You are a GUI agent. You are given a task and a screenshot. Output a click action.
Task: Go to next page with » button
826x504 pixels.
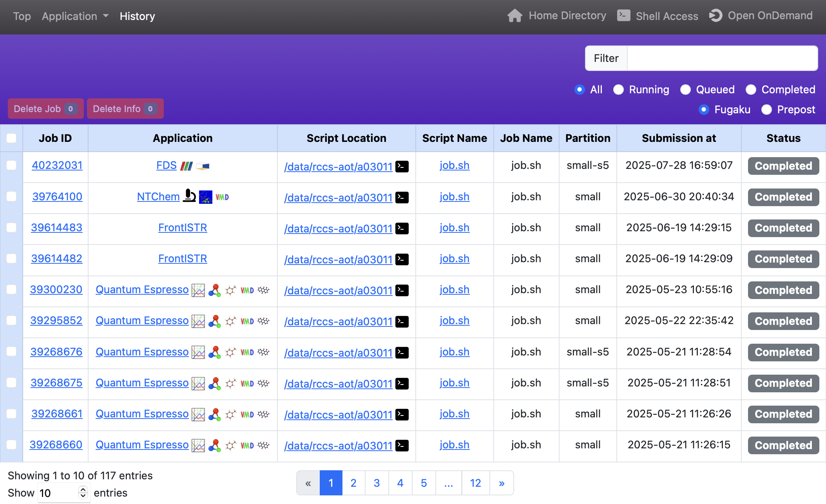click(502, 483)
